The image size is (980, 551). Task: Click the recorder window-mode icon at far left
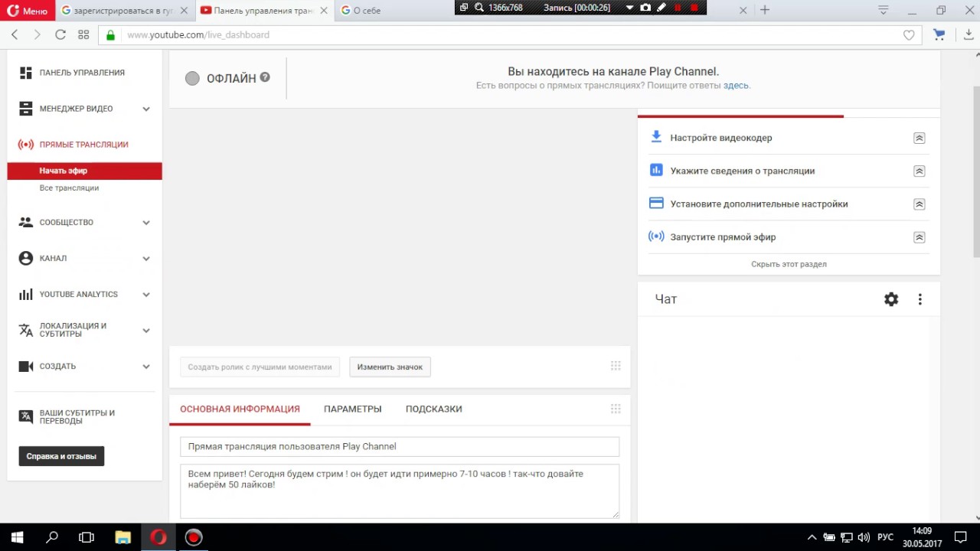(464, 8)
